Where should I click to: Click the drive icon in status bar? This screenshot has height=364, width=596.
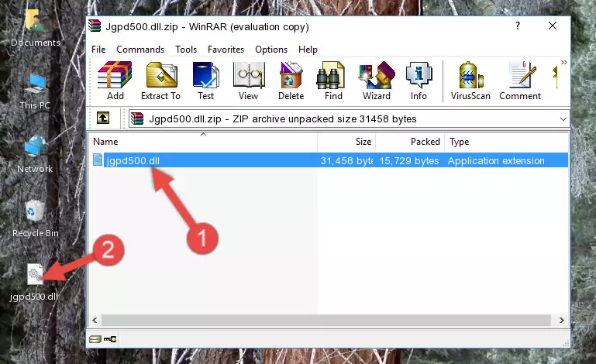pos(95,339)
